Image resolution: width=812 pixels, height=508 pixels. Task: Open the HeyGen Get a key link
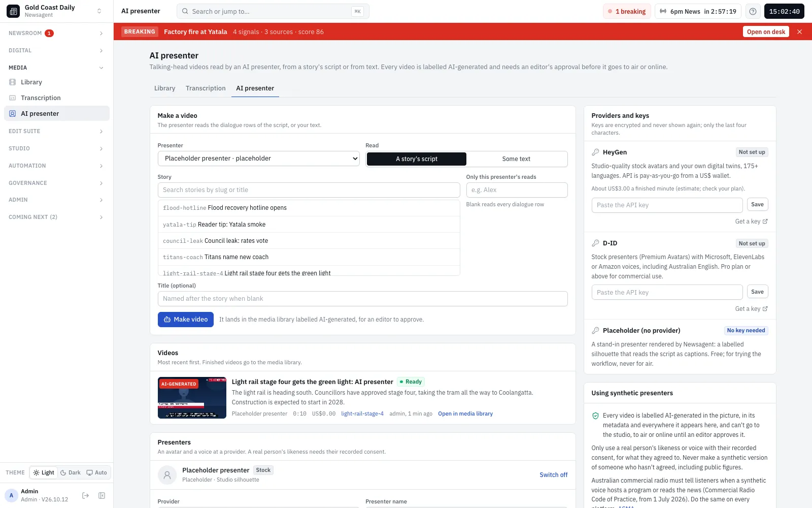point(752,221)
